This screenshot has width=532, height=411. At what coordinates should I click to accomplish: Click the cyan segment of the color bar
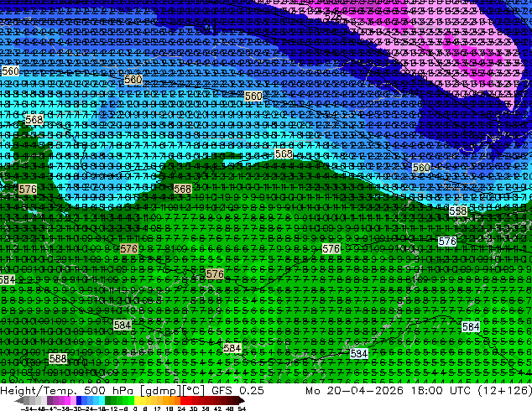click(102, 401)
